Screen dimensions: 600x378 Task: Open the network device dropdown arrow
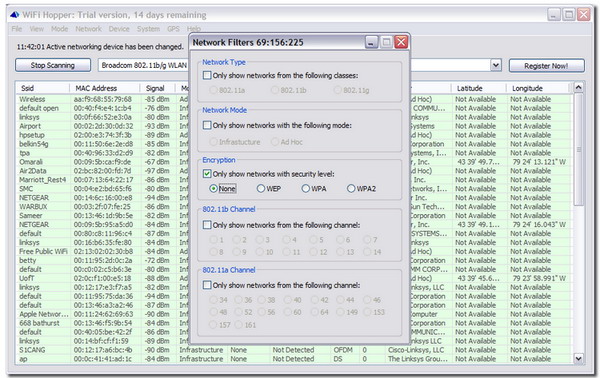pos(496,65)
